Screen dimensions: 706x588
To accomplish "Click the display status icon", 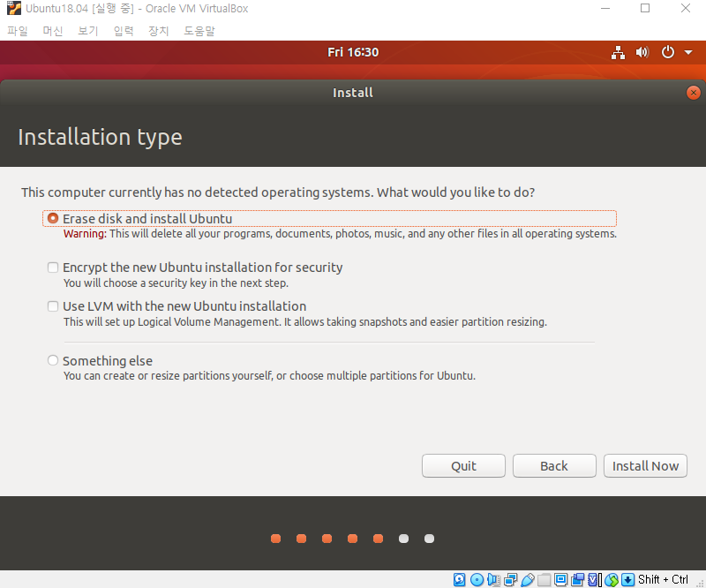I will [560, 579].
